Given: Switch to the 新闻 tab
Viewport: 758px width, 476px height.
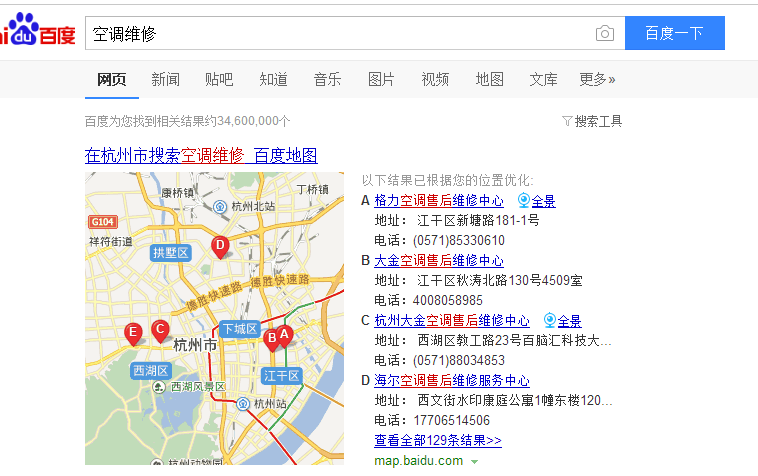Looking at the screenshot, I should coord(165,79).
